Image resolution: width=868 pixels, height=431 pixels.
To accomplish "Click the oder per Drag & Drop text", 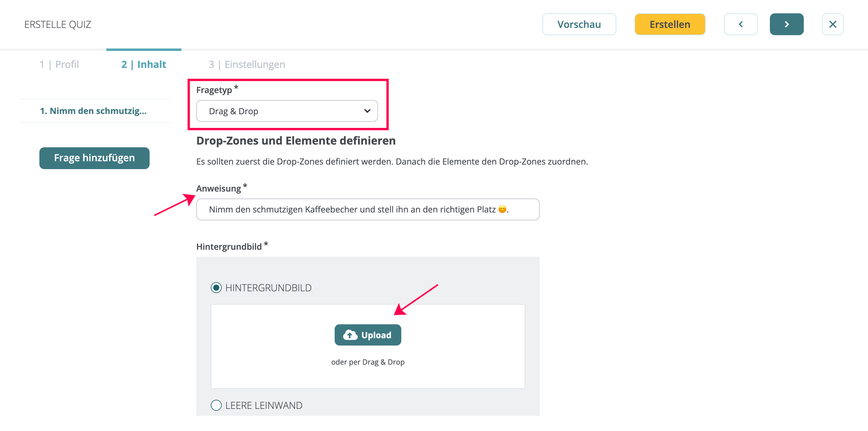I will pyautogui.click(x=368, y=362).
